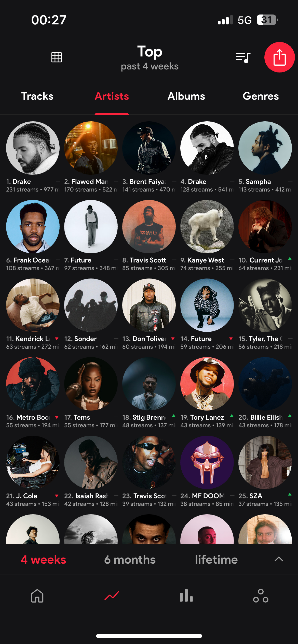
Task: Tap the red share button
Action: pyautogui.click(x=279, y=57)
